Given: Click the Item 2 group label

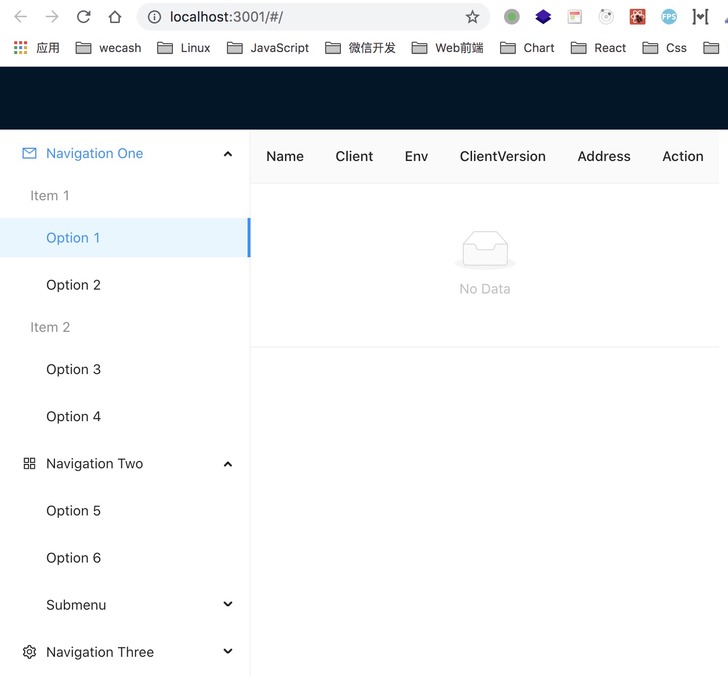Looking at the screenshot, I should point(50,327).
